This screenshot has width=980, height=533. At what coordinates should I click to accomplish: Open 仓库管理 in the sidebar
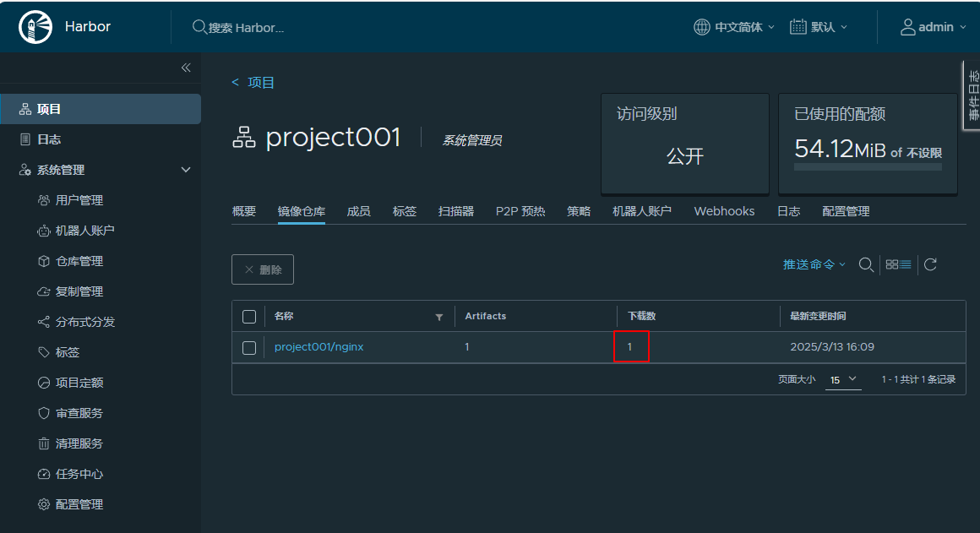click(79, 261)
